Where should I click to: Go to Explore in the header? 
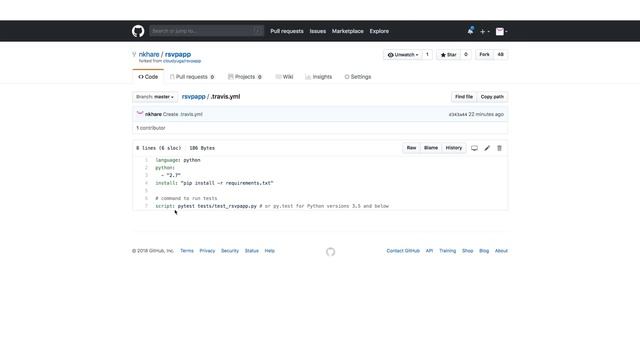coord(379,31)
